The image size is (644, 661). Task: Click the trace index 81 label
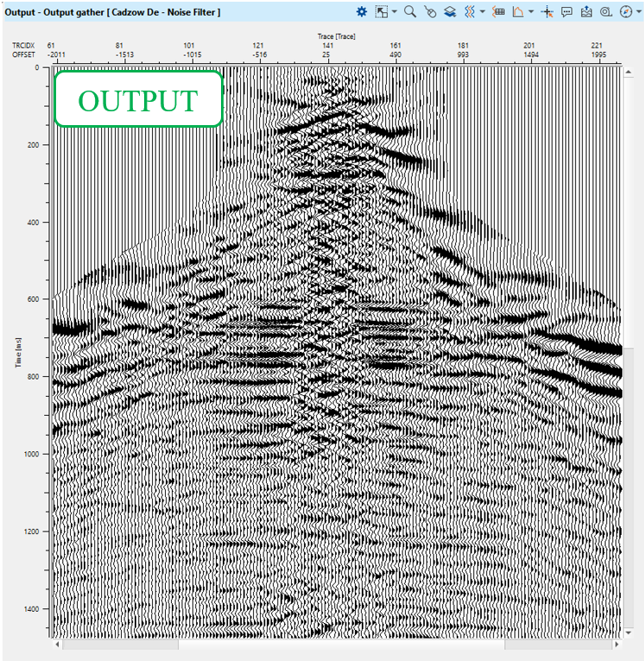point(119,46)
